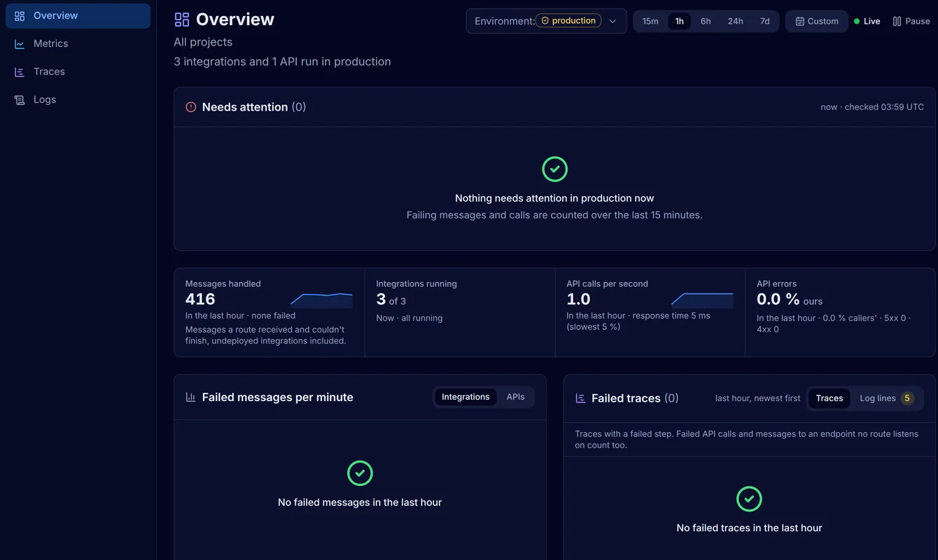The image size is (938, 560).
Task: Pause live updates
Action: (x=911, y=21)
